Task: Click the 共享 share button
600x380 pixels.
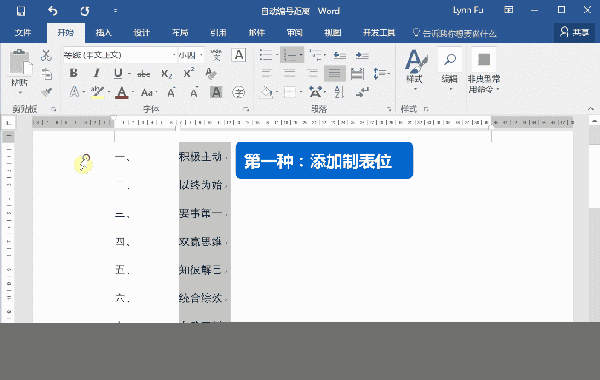Action: coord(574,33)
